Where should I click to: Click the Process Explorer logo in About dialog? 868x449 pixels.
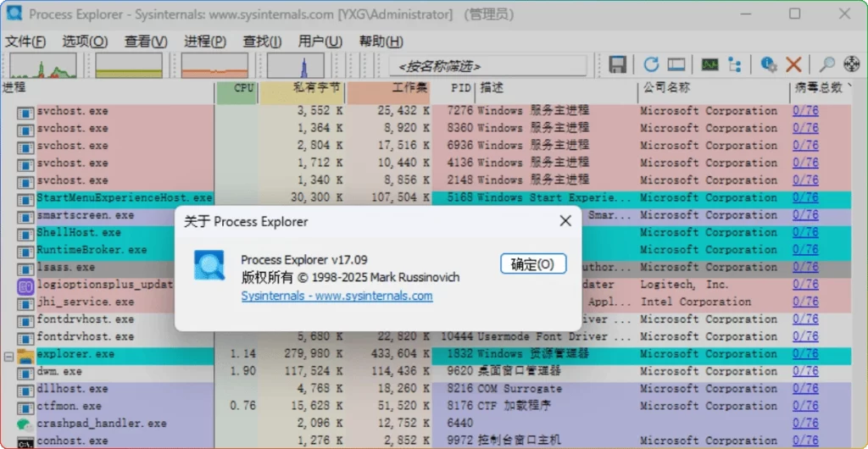tap(209, 264)
